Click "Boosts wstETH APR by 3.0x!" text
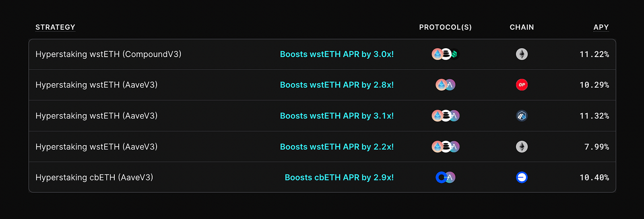The width and height of the screenshot is (644, 219). (x=337, y=54)
